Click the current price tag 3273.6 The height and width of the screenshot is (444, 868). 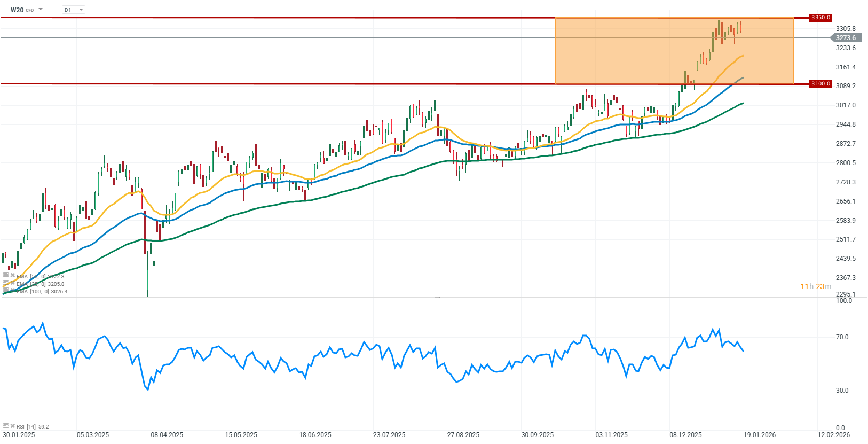845,38
